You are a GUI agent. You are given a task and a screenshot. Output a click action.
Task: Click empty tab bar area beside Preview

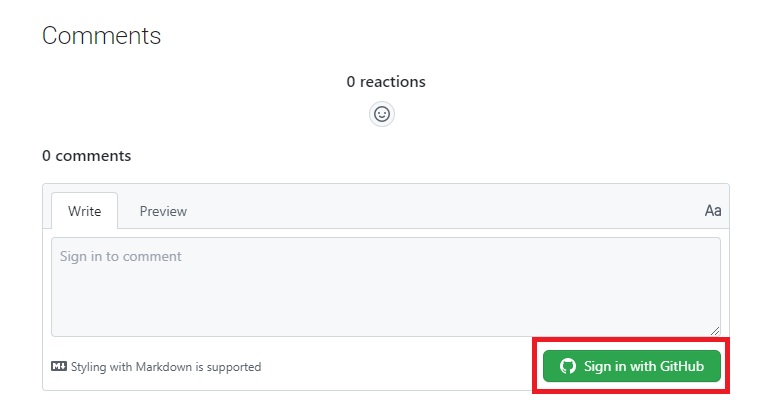(445, 211)
